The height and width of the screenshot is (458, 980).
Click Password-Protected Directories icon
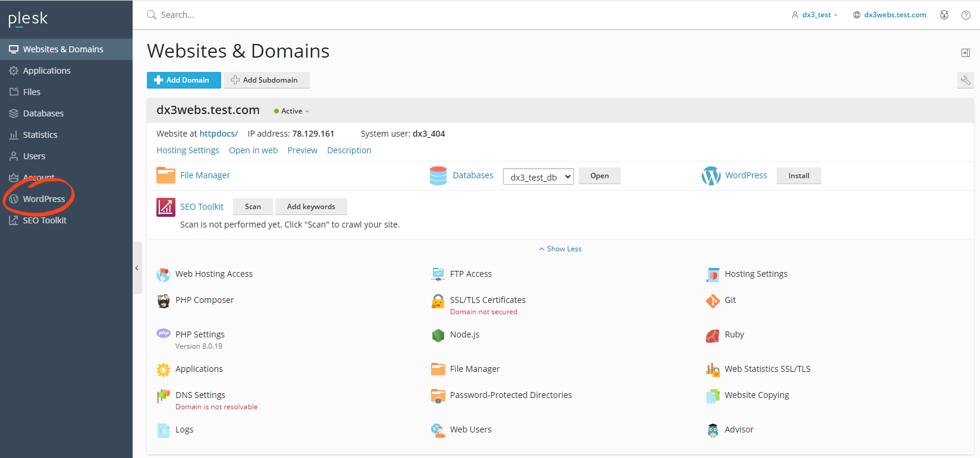(x=438, y=396)
